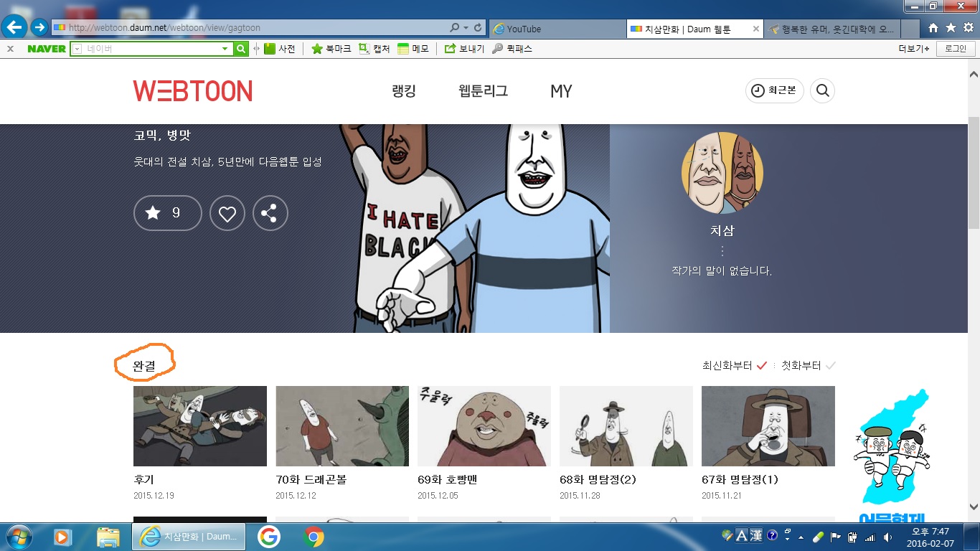Click the 67화 명탐정(1) title text
980x551 pixels.
click(x=740, y=479)
